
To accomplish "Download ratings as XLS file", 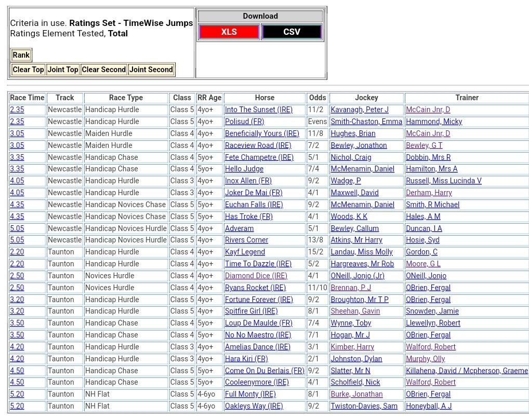I will (229, 32).
